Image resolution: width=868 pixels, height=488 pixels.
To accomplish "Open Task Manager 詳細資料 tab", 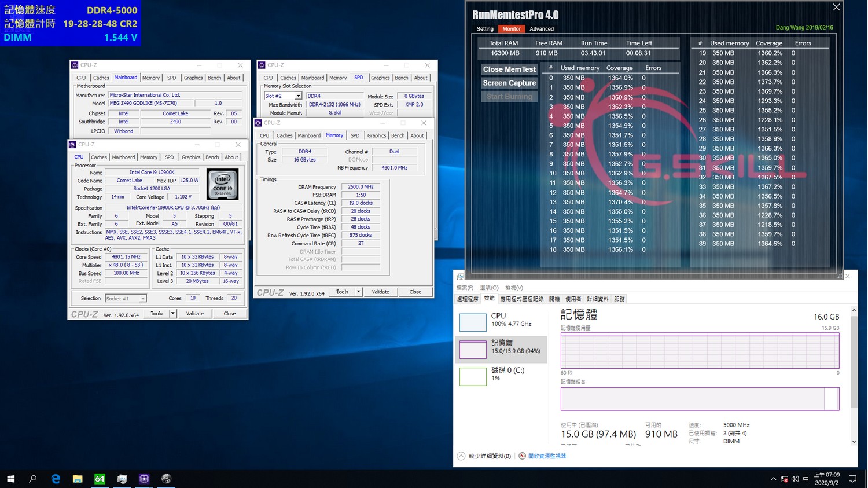I will tap(597, 299).
